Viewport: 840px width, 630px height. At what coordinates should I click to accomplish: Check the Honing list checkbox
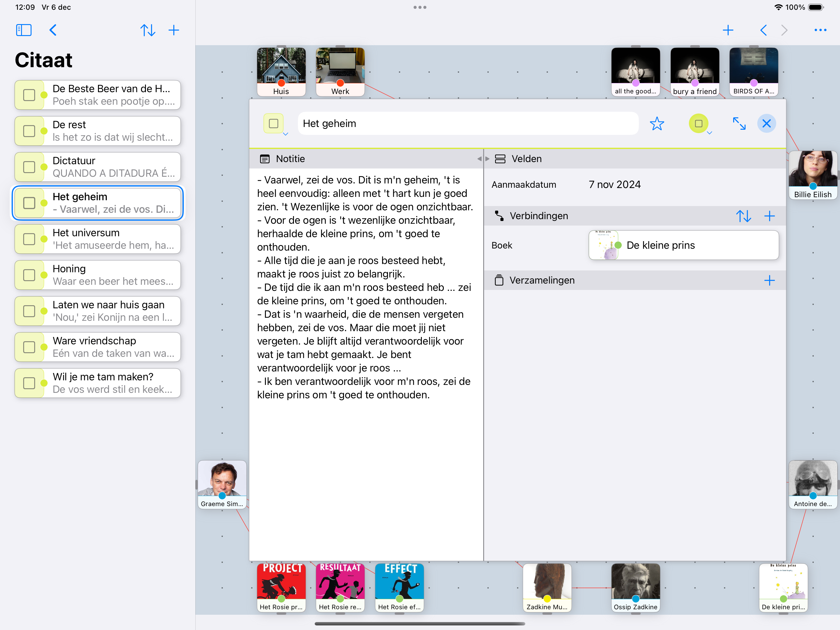point(29,275)
